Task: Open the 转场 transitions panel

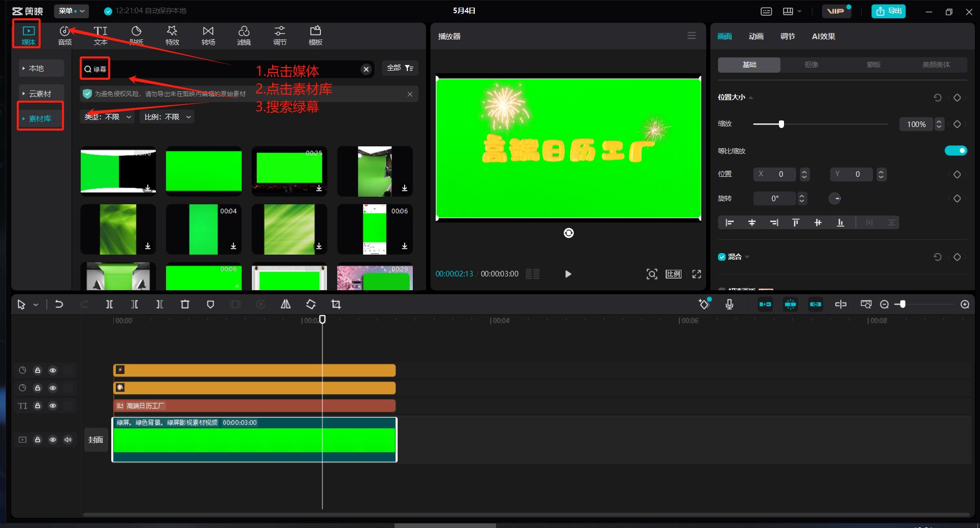Action: click(208, 36)
